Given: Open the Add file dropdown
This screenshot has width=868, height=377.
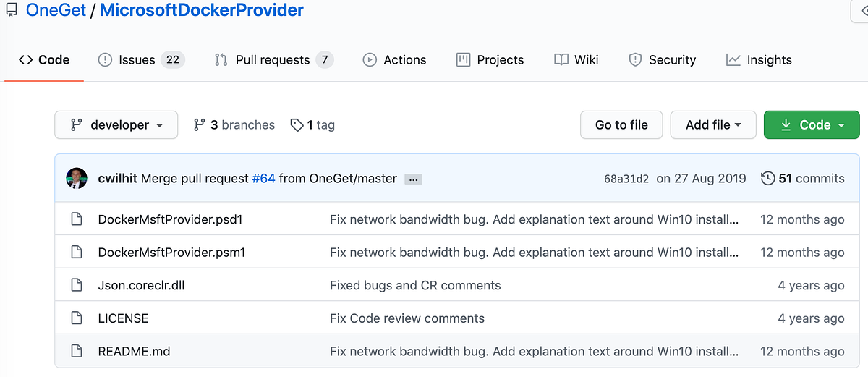Looking at the screenshot, I should click(x=713, y=125).
